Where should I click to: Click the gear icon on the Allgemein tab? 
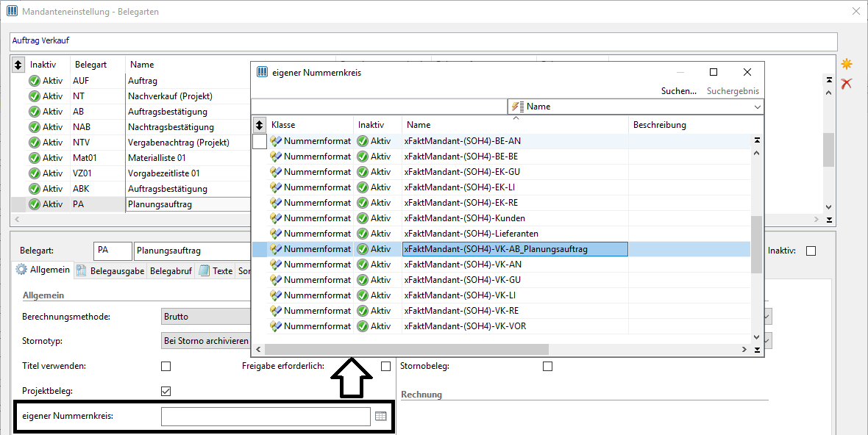pos(21,270)
